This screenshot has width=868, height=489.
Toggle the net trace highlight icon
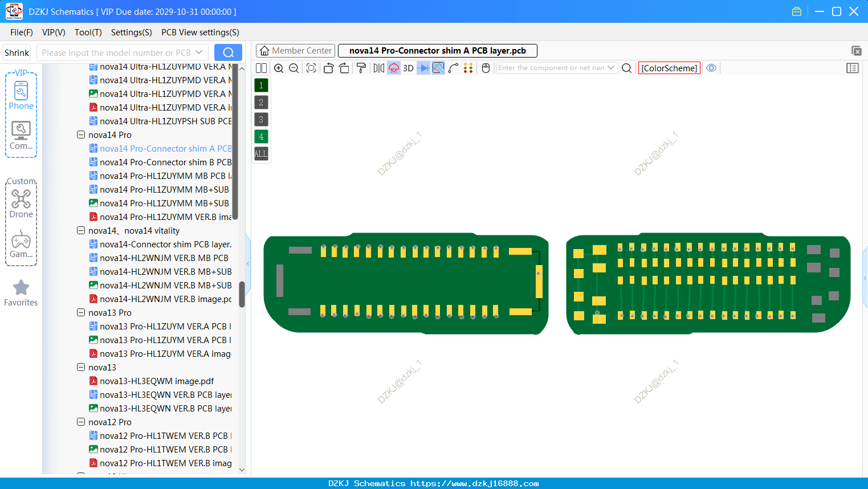pyautogui.click(x=438, y=68)
